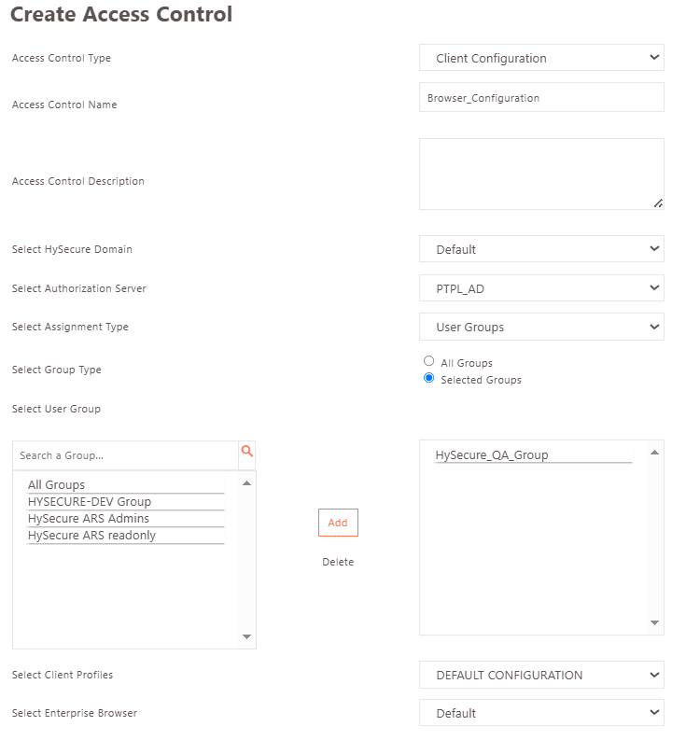Viewport: 700px width, 754px height.
Task: Click the available groups list down arrow
Action: point(246,636)
